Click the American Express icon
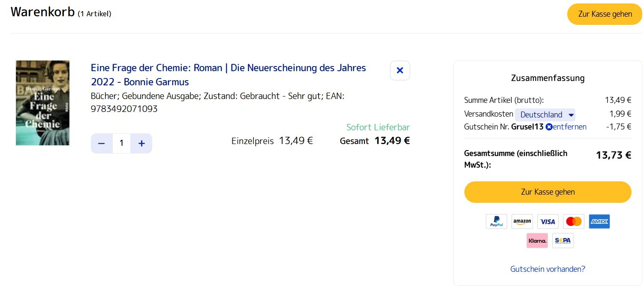The width and height of the screenshot is (644, 286). [x=599, y=222]
